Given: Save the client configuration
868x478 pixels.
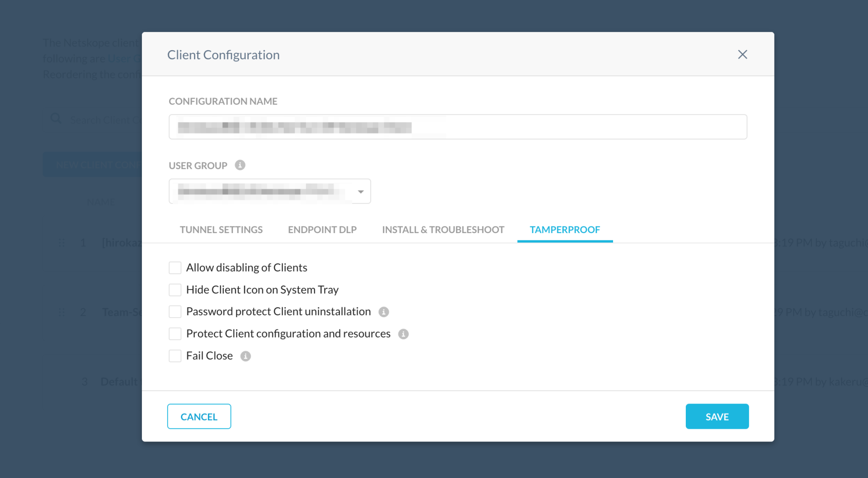Looking at the screenshot, I should (717, 416).
